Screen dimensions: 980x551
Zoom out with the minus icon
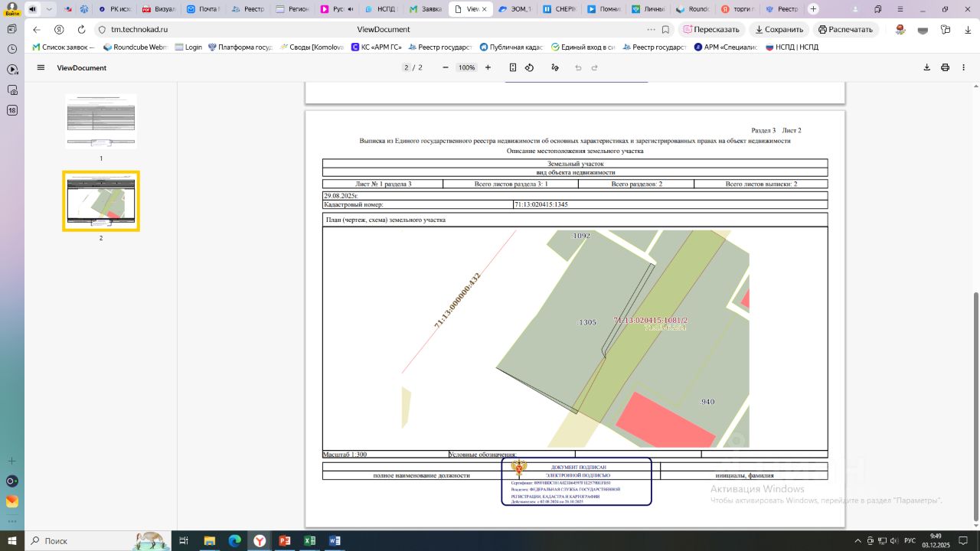[x=446, y=67]
